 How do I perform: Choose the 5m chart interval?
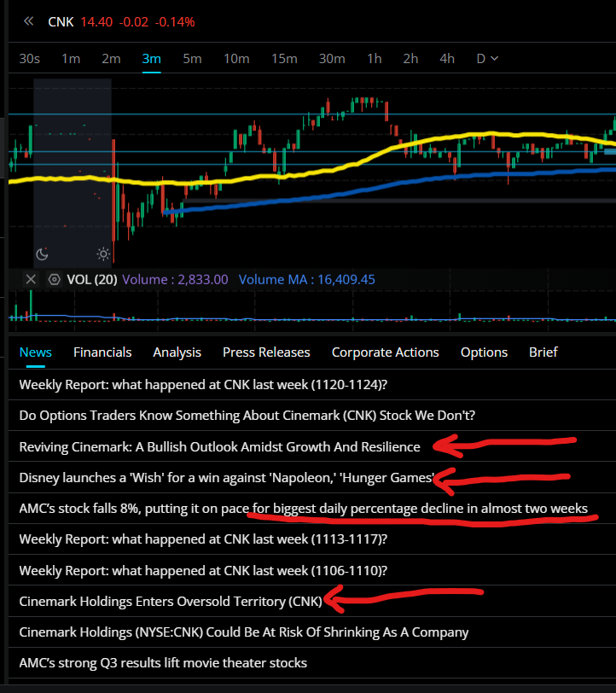coord(192,58)
